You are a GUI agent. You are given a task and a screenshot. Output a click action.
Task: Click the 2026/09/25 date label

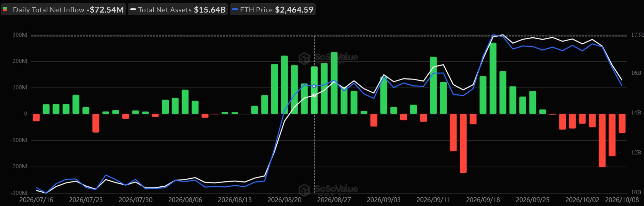[533, 200]
